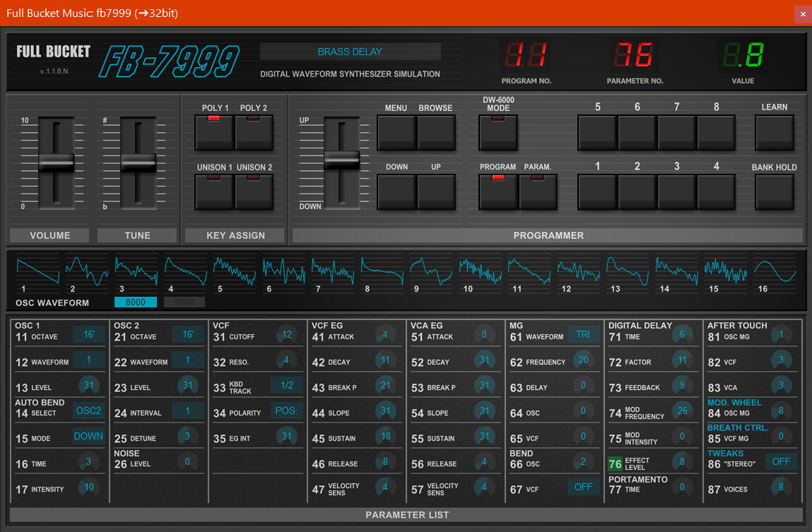Toggle the Learn button
The height and width of the screenshot is (532, 812).
pos(775,133)
